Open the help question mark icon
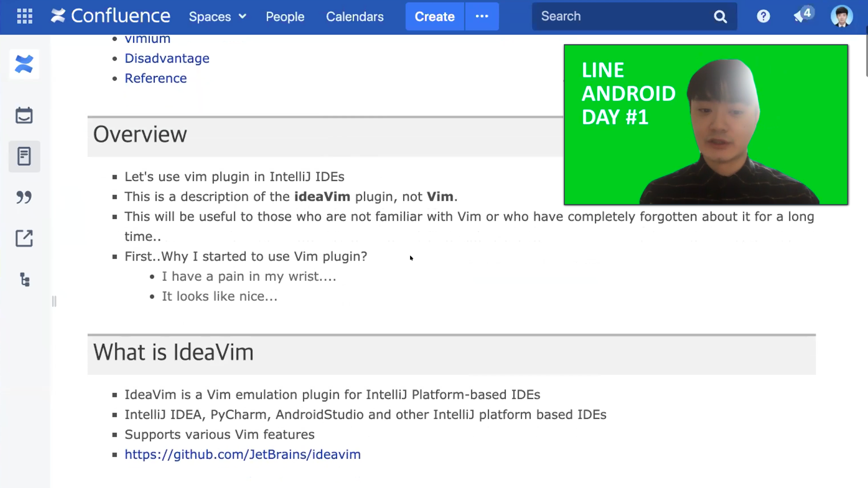The width and height of the screenshot is (868, 488). pyautogui.click(x=763, y=16)
